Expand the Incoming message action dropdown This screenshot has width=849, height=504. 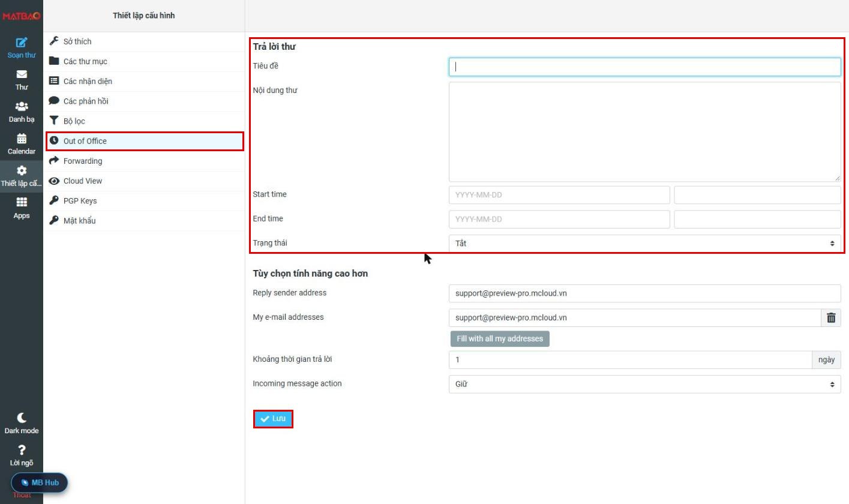point(644,384)
